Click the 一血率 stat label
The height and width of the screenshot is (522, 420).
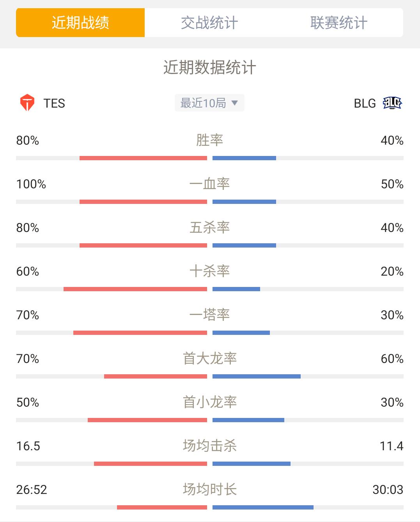click(209, 184)
